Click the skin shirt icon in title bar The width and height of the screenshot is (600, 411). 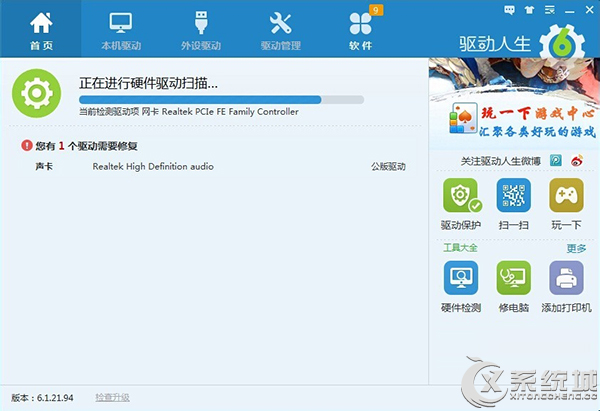[x=530, y=10]
